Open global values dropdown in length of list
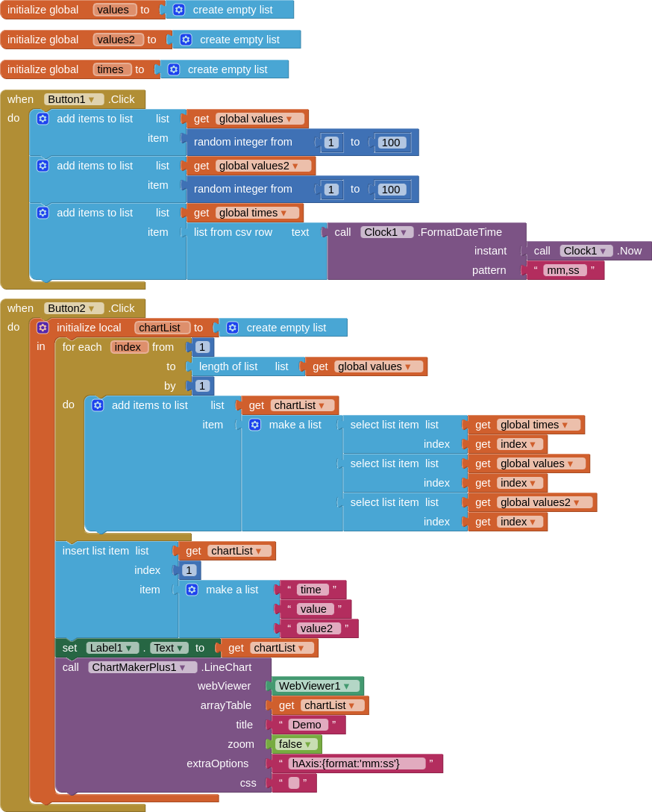This screenshot has width=652, height=812. tap(379, 366)
